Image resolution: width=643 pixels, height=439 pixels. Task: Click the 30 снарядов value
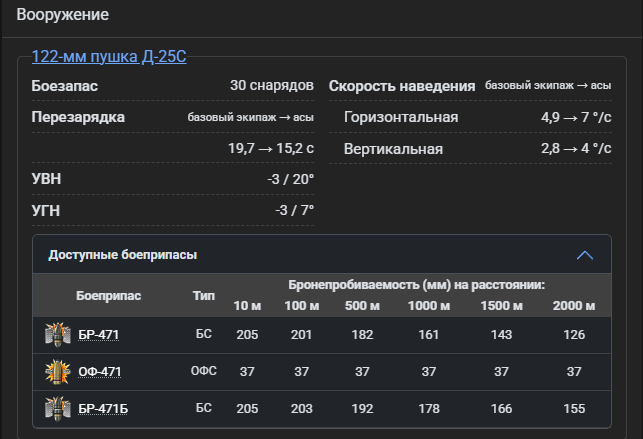(x=272, y=85)
